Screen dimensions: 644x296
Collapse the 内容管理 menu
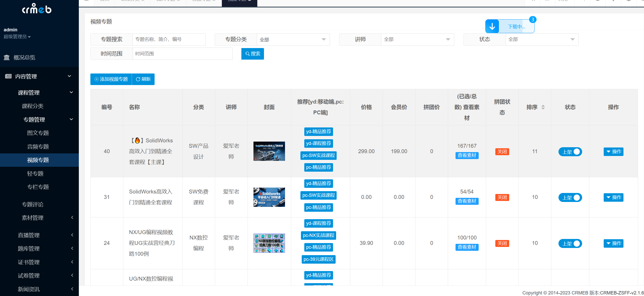coord(69,76)
